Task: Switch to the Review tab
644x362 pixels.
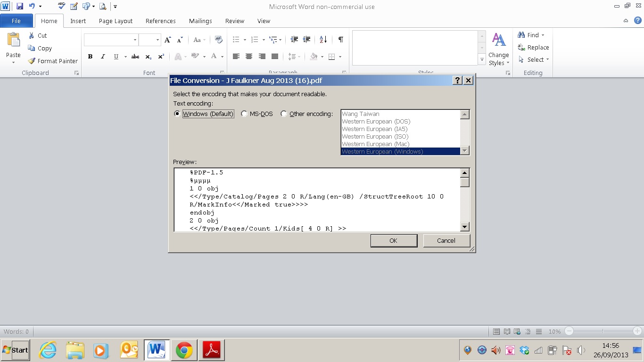Action: click(235, 21)
